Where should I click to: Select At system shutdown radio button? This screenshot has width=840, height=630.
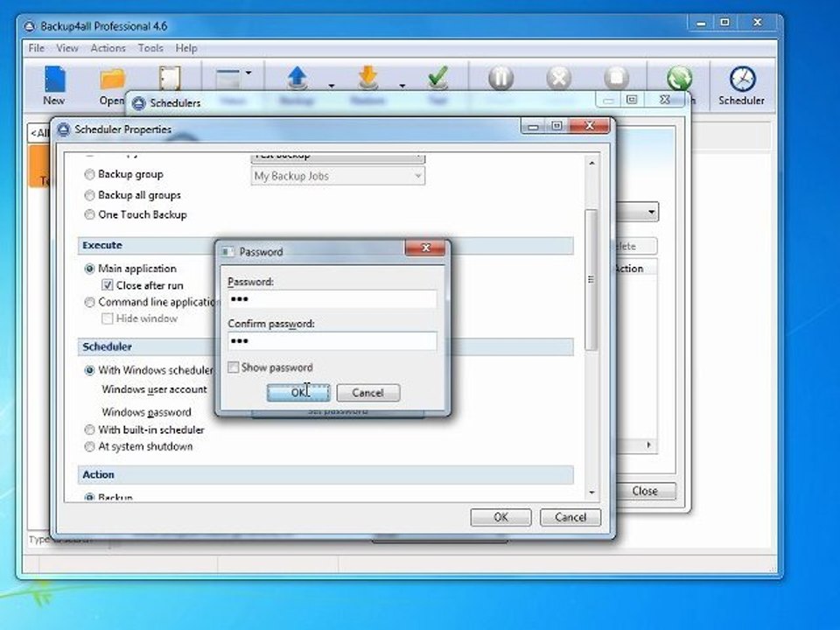pos(89,447)
